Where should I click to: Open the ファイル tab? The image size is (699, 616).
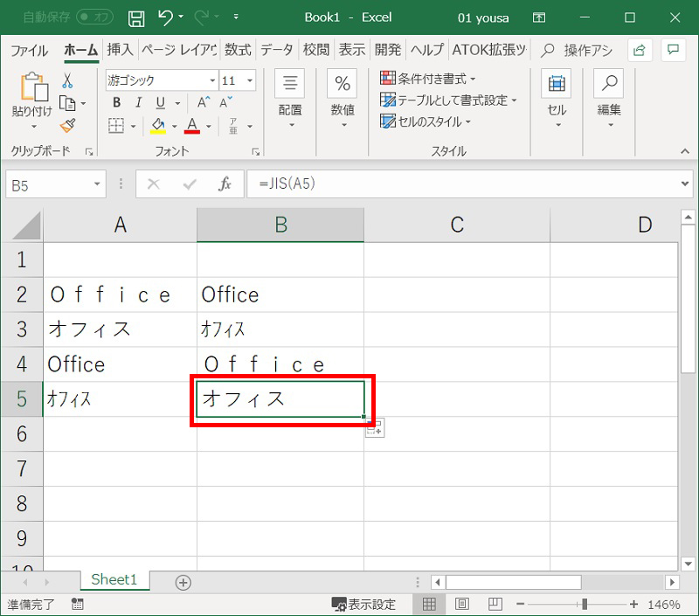tap(29, 50)
